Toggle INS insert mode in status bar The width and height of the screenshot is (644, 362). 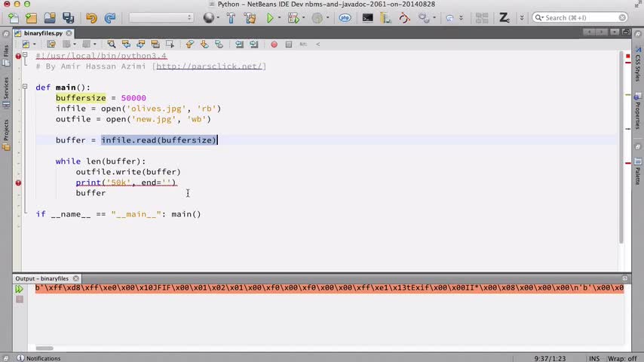pos(594,358)
